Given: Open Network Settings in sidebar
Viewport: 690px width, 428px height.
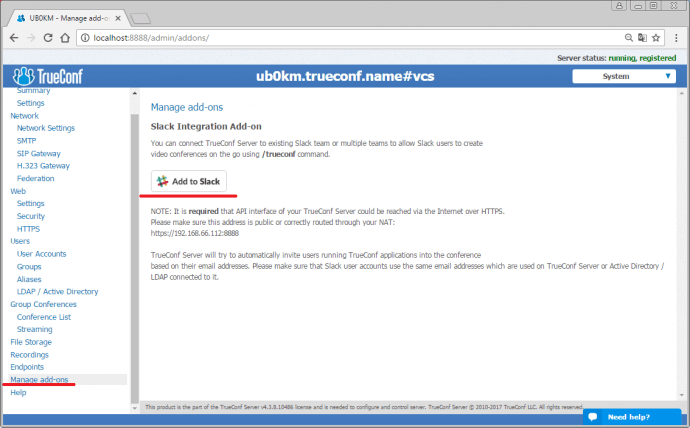Looking at the screenshot, I should pos(45,128).
